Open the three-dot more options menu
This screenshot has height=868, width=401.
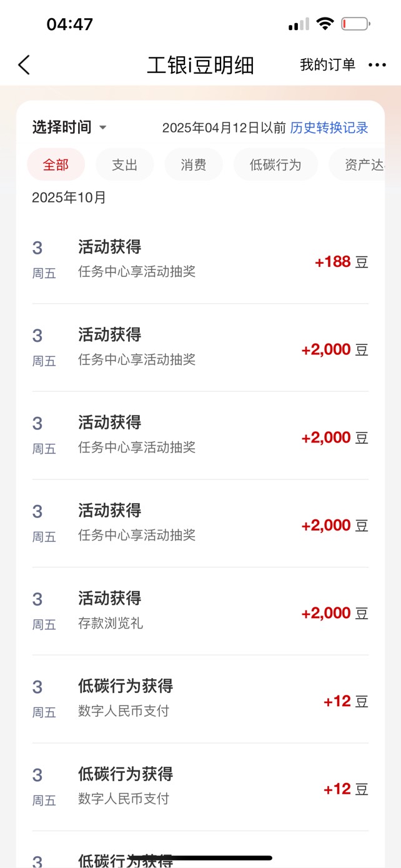pyautogui.click(x=377, y=65)
